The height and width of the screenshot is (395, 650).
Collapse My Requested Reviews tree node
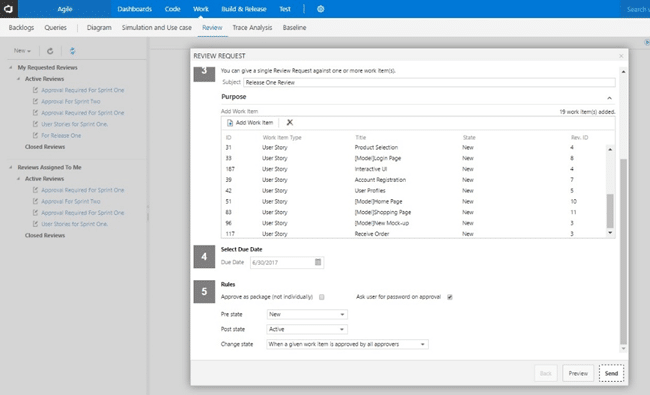coord(11,68)
